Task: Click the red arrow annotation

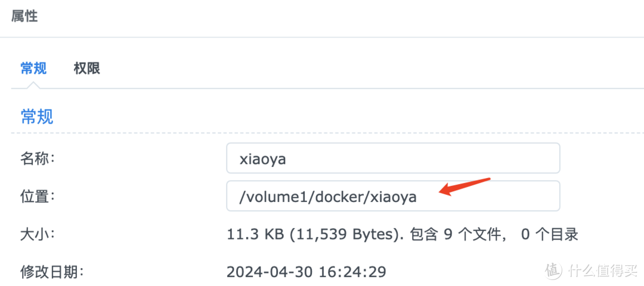Action: coord(464,185)
